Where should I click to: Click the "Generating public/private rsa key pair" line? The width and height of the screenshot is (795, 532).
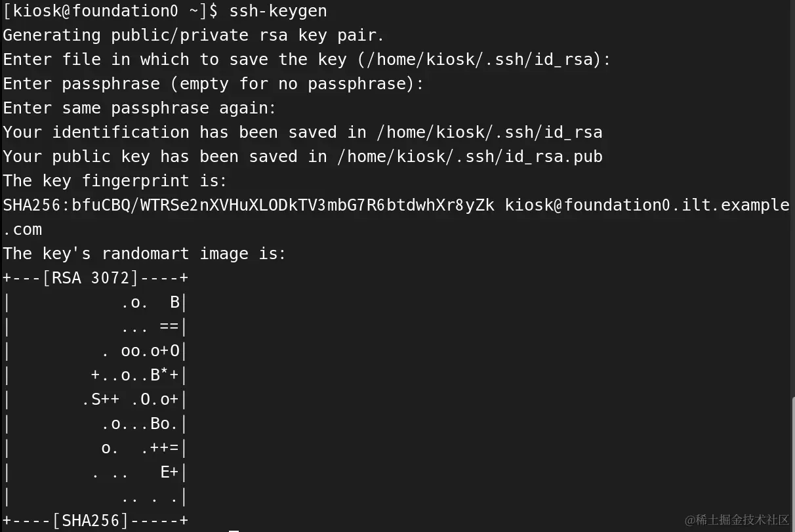194,35
